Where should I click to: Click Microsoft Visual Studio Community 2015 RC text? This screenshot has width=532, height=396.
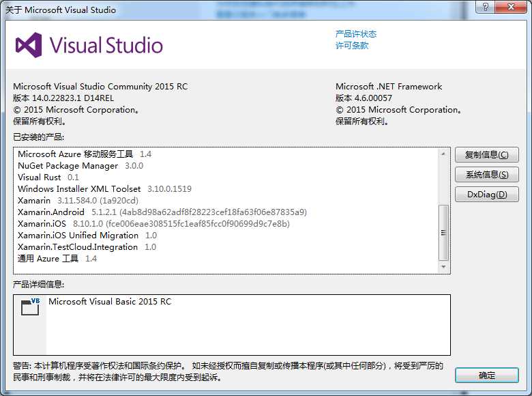click(x=100, y=87)
